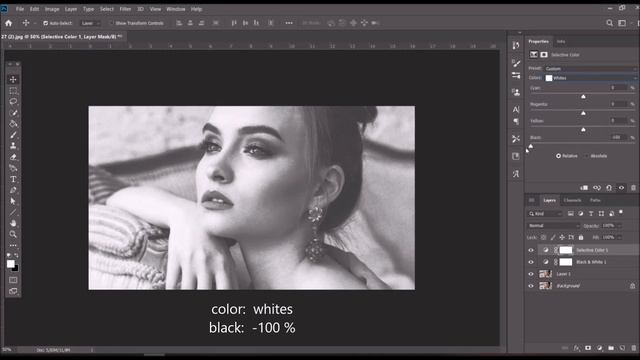
Task: Create new fill or adjustment layer
Action: (599, 348)
